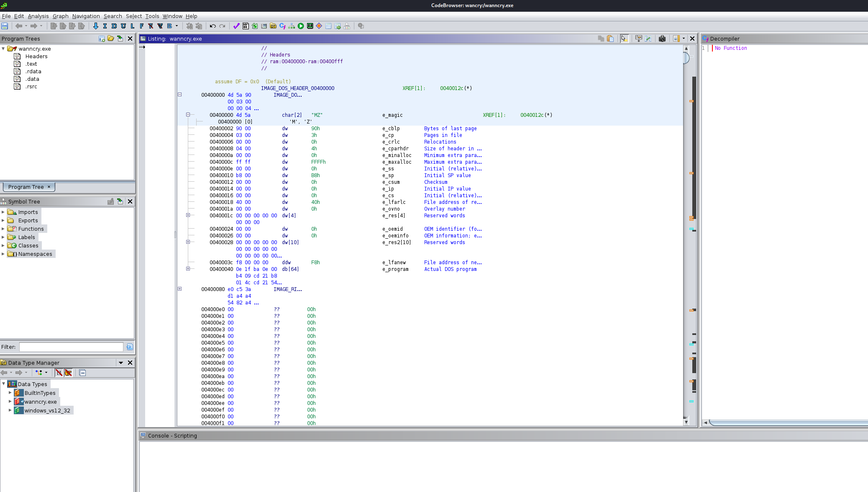This screenshot has width=868, height=492.
Task: Click the create new tree view icon in Program Trees
Action: point(102,39)
